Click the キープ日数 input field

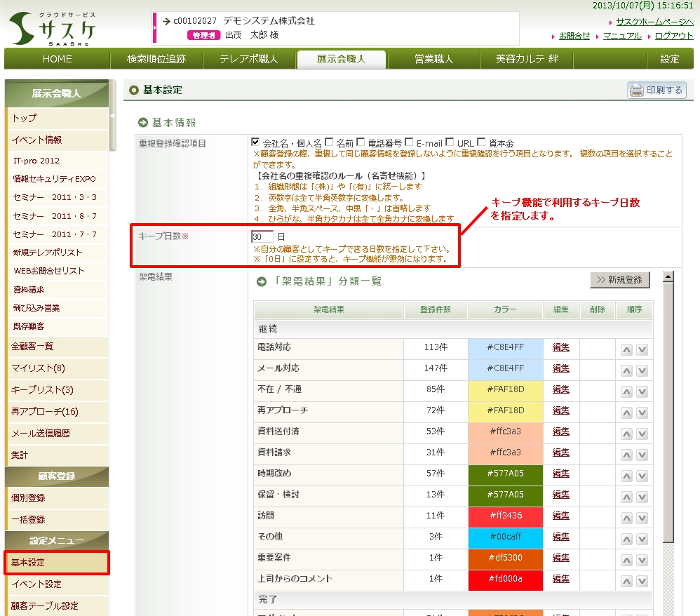click(x=262, y=236)
